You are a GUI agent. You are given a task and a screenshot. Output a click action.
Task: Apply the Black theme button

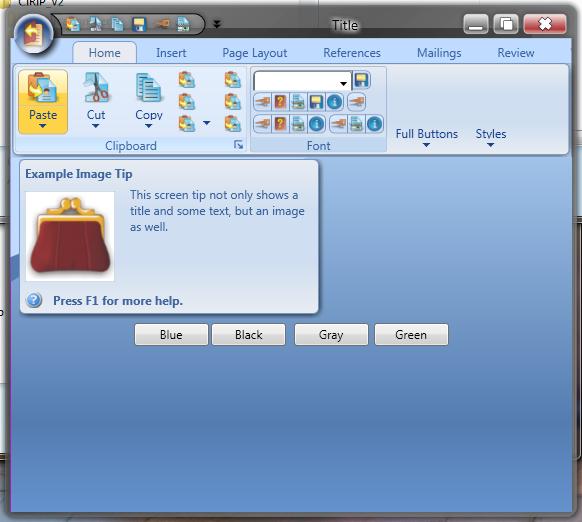coord(249,335)
